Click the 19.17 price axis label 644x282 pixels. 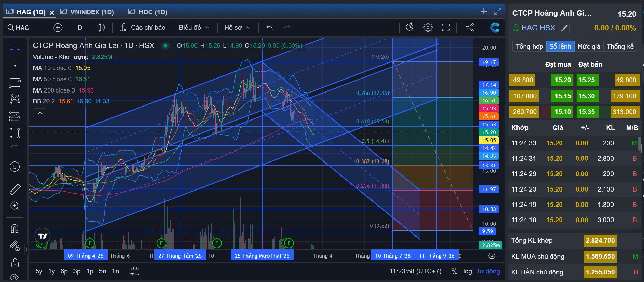tap(489, 62)
